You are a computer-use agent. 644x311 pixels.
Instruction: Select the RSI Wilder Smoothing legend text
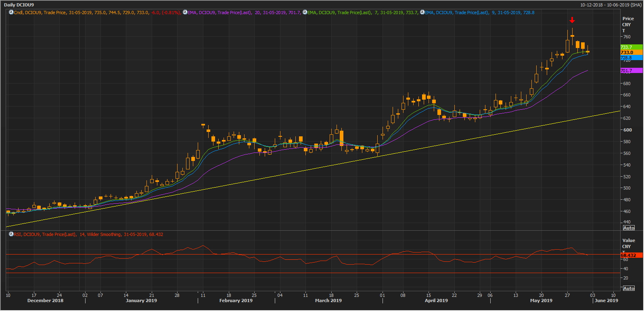coord(88,234)
